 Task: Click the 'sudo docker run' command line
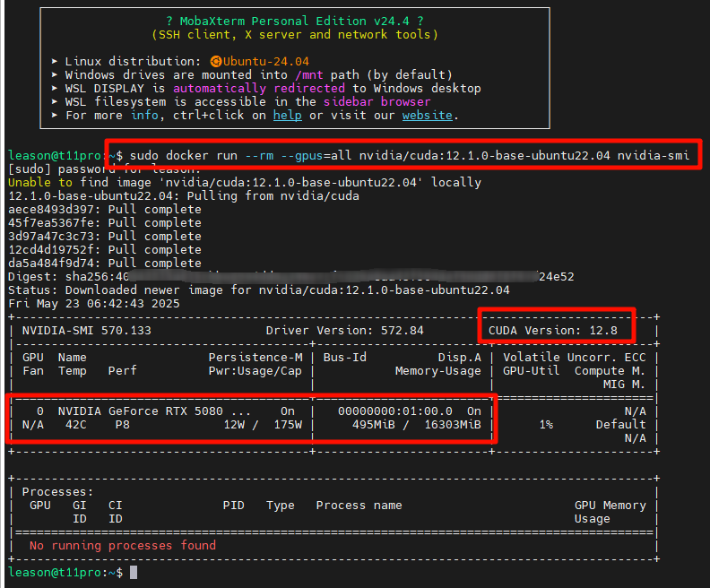pos(410,155)
